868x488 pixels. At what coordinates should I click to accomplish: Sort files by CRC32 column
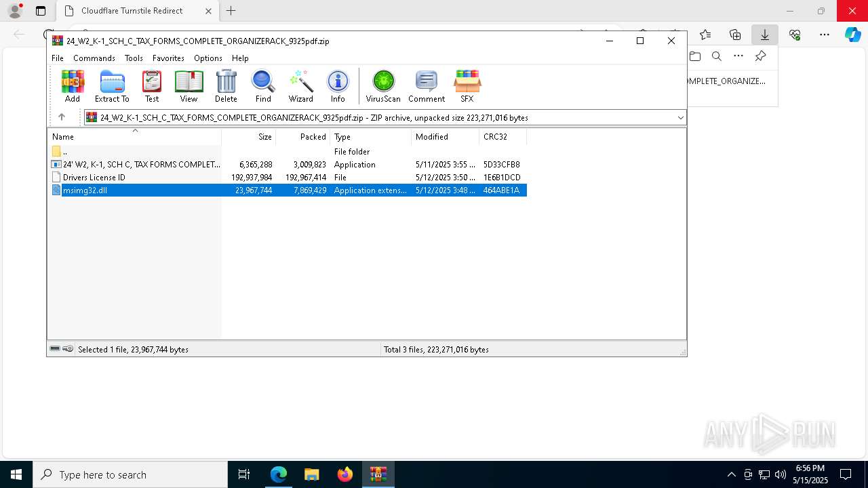pos(502,136)
